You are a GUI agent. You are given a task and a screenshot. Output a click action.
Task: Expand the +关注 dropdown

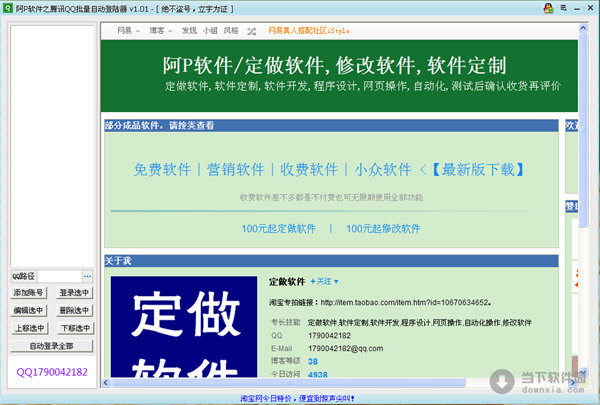[324, 281]
